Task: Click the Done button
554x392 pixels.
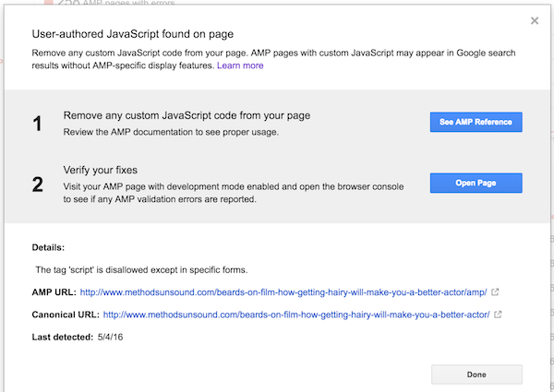Action: click(476, 374)
